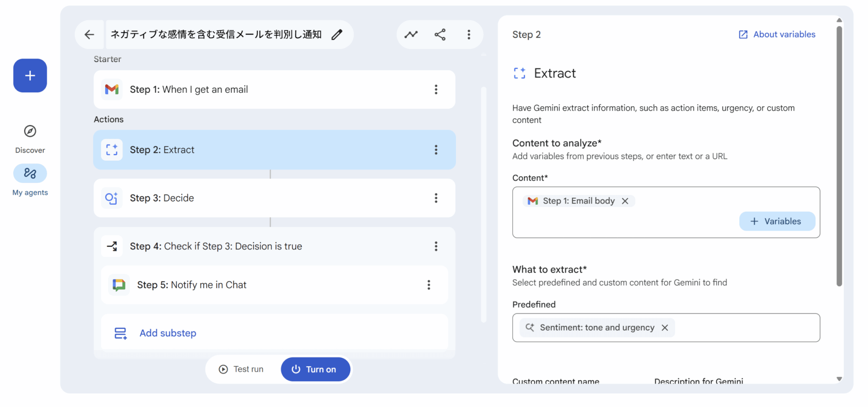Open Step 5 Notify options menu
The image size is (868, 407).
click(x=428, y=285)
